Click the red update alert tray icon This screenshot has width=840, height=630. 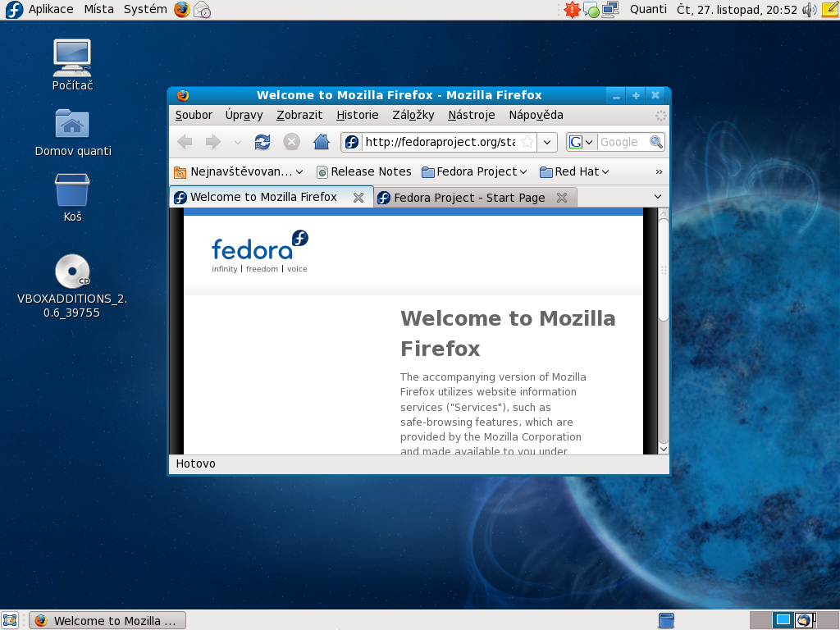tap(572, 10)
